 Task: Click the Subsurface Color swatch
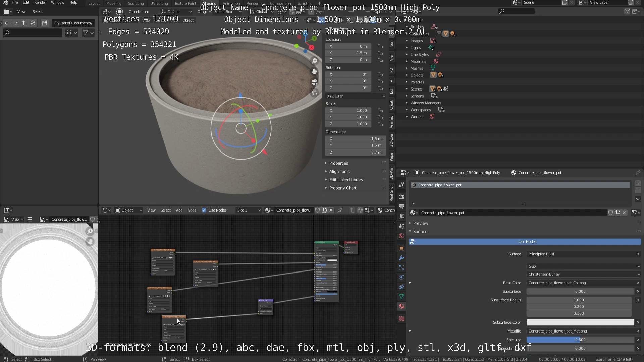[x=580, y=322]
